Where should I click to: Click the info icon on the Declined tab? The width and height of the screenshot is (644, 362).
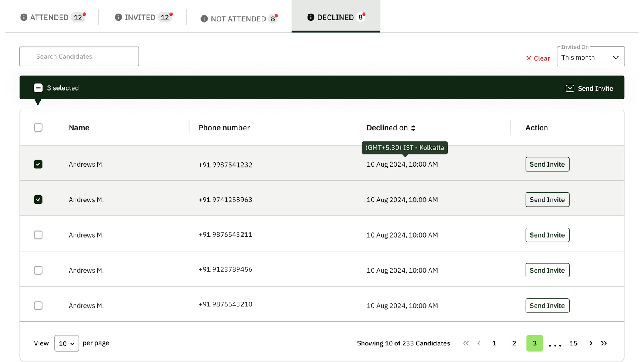(x=310, y=17)
